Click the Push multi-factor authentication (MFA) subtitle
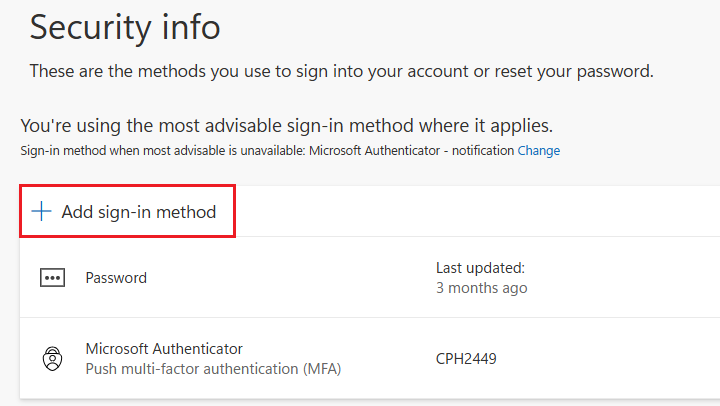 point(214,369)
